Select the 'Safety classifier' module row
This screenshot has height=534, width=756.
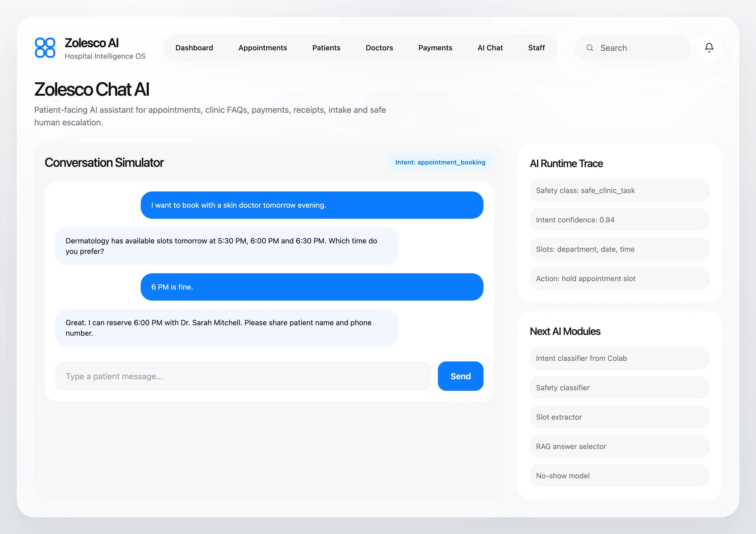[x=619, y=388]
